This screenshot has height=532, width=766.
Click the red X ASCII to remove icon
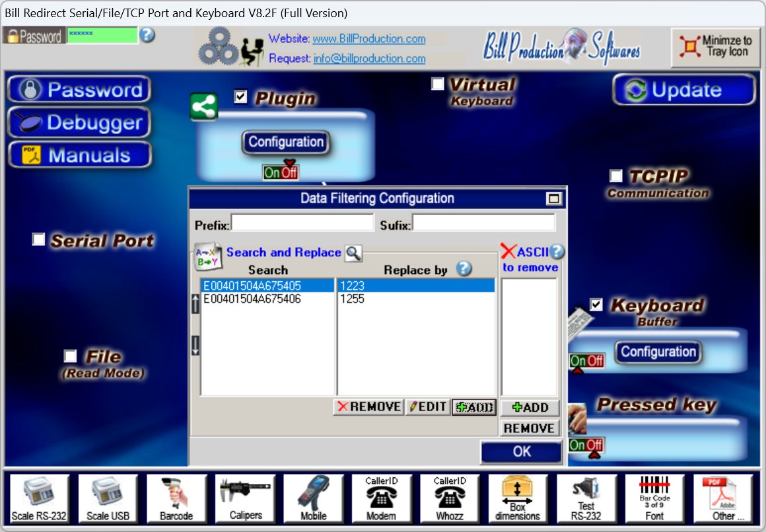pos(508,251)
